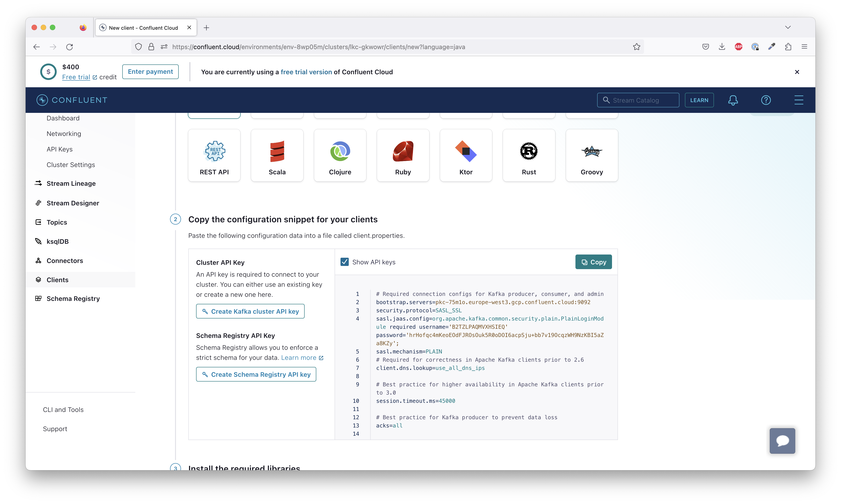The width and height of the screenshot is (841, 504).
Task: Go to API Keys sidebar item
Action: pyautogui.click(x=60, y=149)
